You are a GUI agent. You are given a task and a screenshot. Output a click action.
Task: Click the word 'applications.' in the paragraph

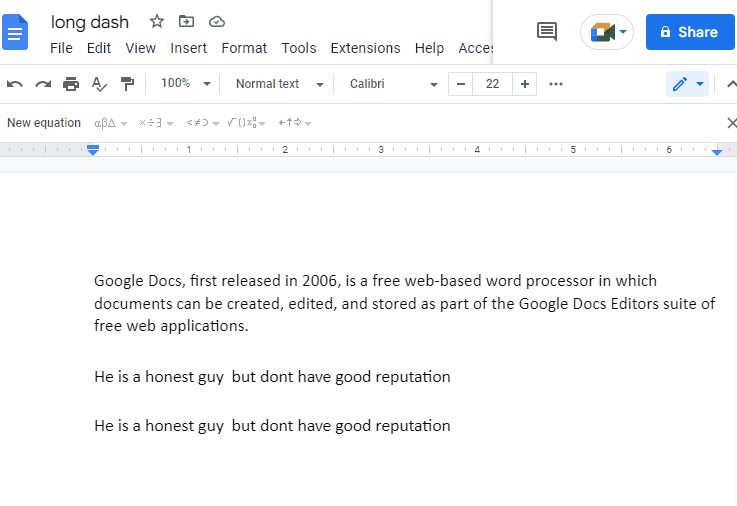[x=204, y=326]
